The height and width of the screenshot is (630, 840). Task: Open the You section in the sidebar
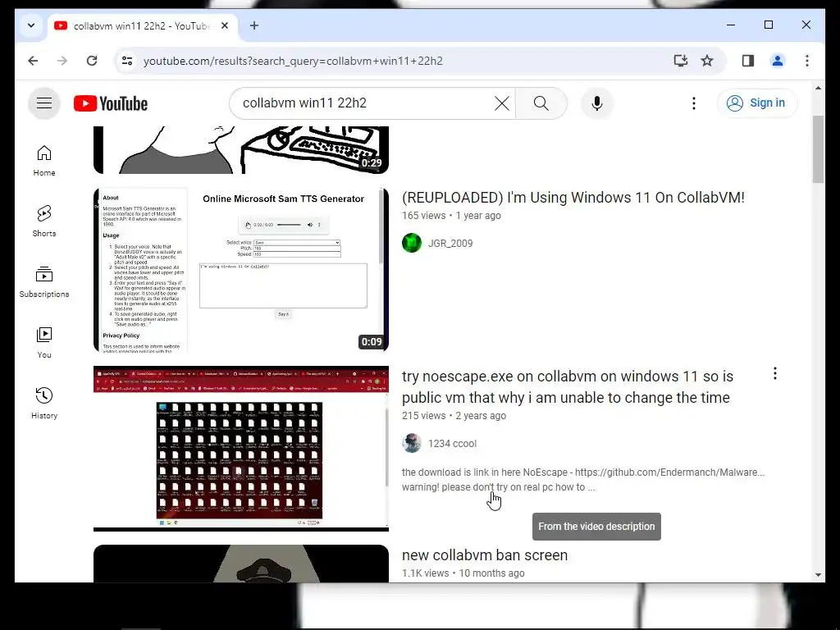point(44,343)
